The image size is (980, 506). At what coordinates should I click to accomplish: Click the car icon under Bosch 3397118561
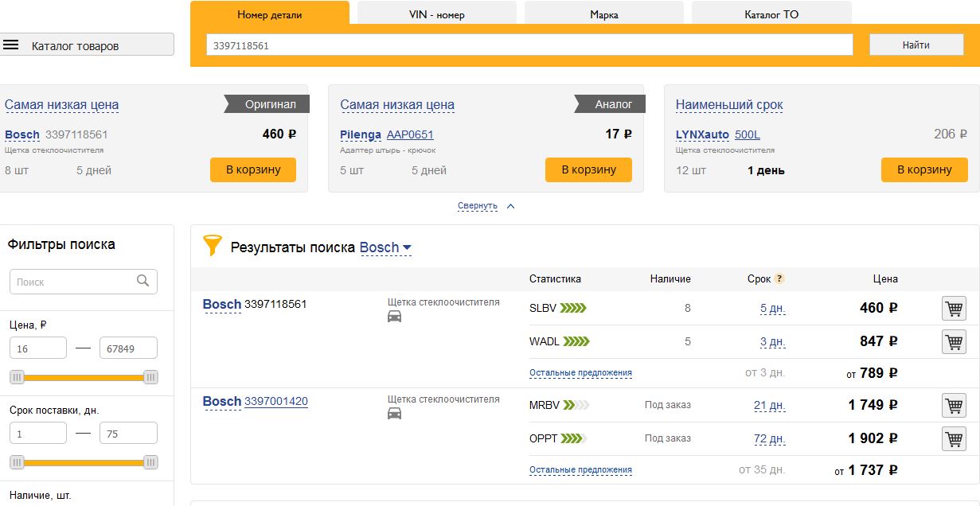pos(394,317)
